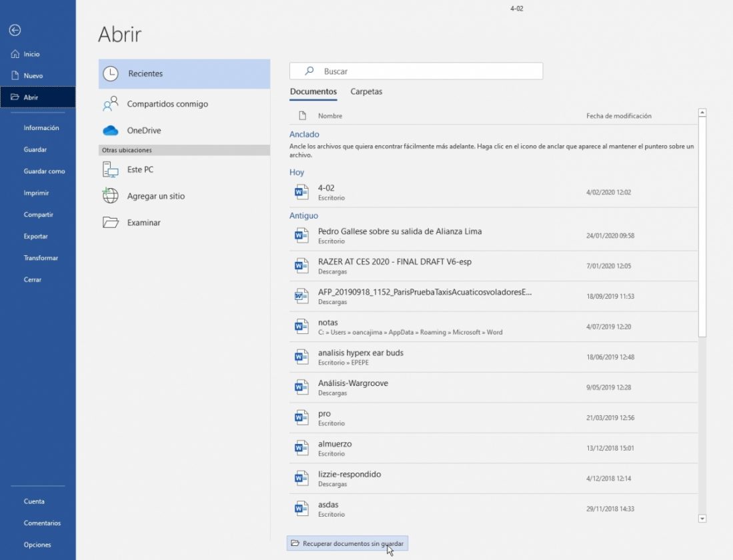Sort by Fecha de modificación column header
The image size is (733, 560).
click(619, 116)
